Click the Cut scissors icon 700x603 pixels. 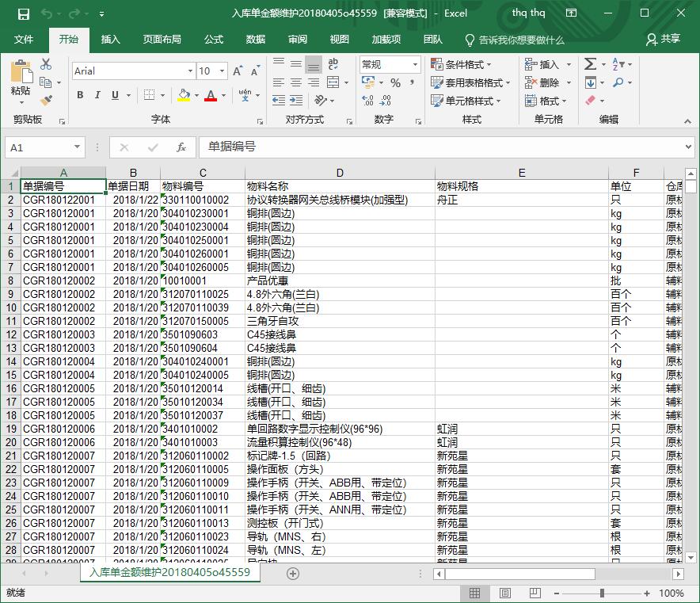46,64
